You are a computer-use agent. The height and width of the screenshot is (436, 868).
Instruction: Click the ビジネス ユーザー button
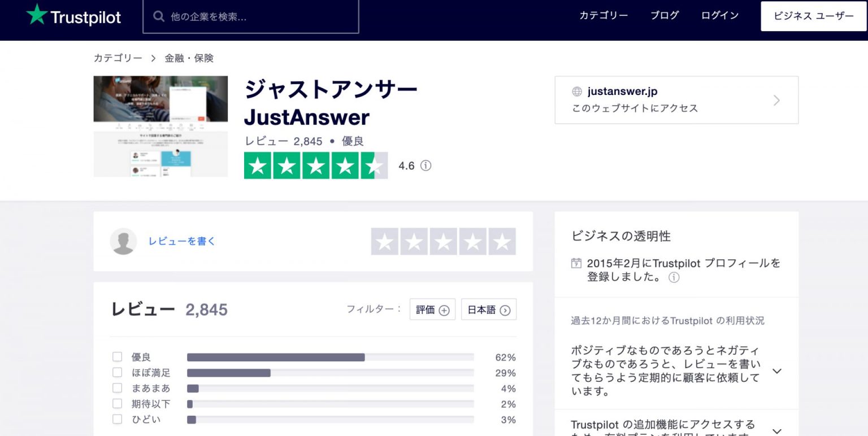813,16
